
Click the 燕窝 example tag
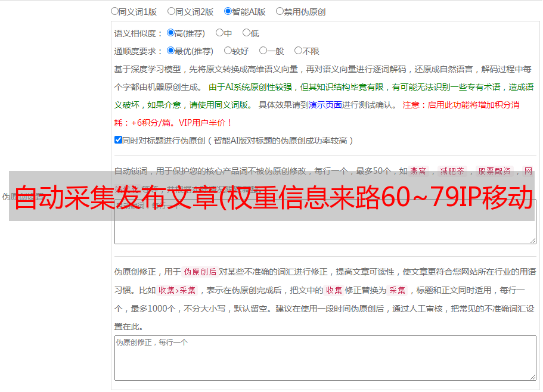tap(418, 171)
